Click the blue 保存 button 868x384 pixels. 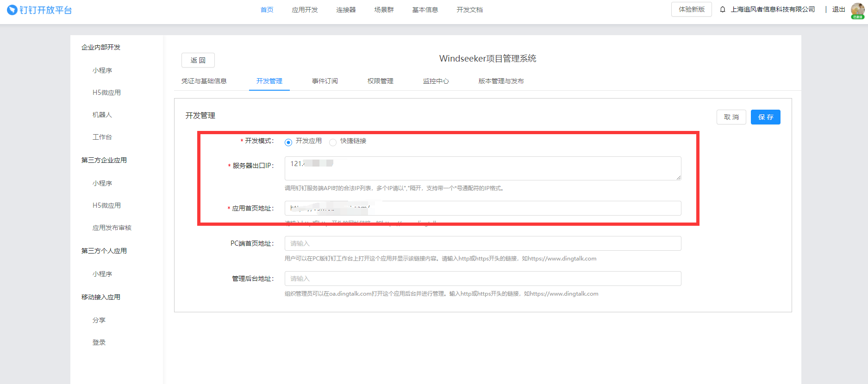pyautogui.click(x=766, y=117)
